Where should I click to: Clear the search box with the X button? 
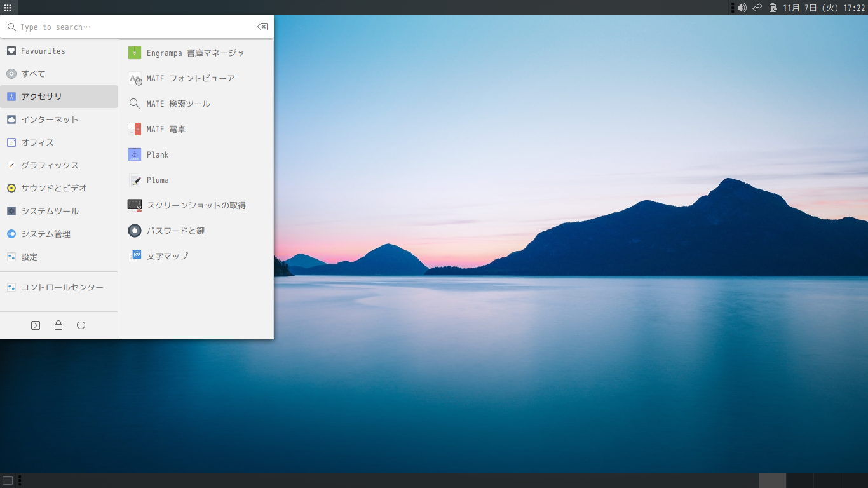coord(262,27)
